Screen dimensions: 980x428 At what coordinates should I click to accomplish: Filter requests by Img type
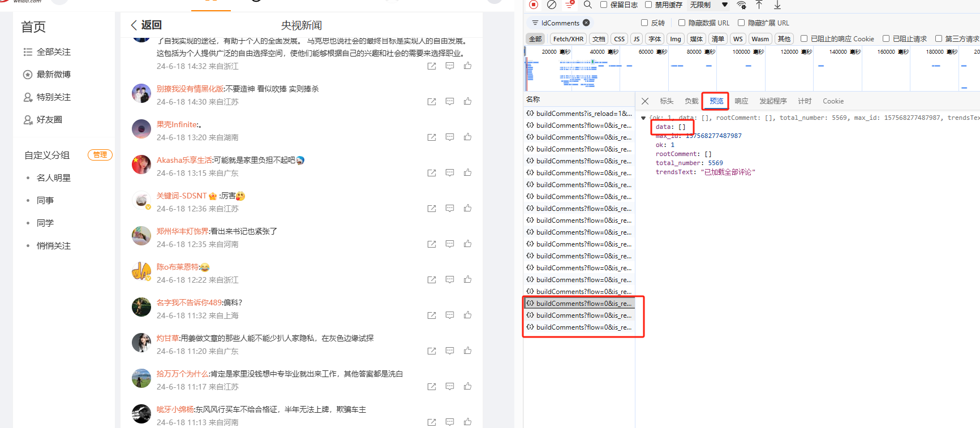pos(676,39)
